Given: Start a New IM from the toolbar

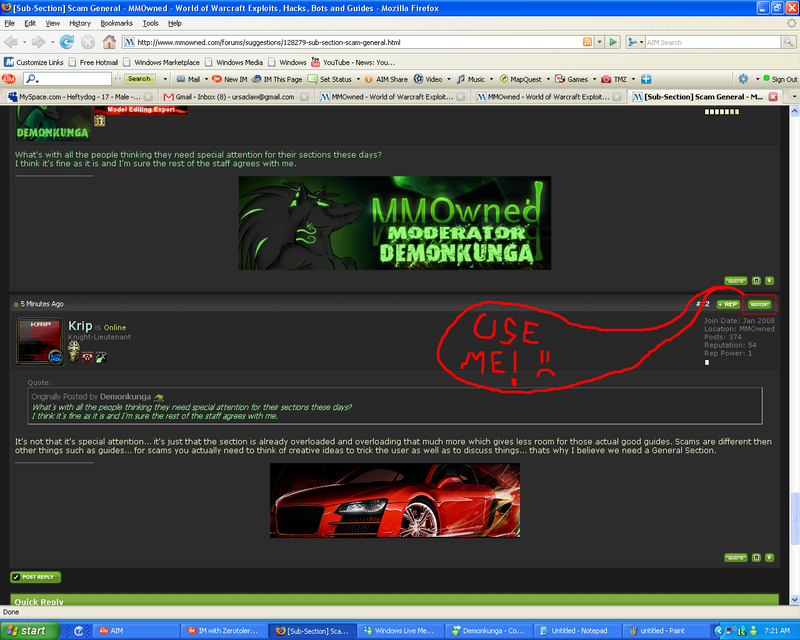Looking at the screenshot, I should click(230, 79).
